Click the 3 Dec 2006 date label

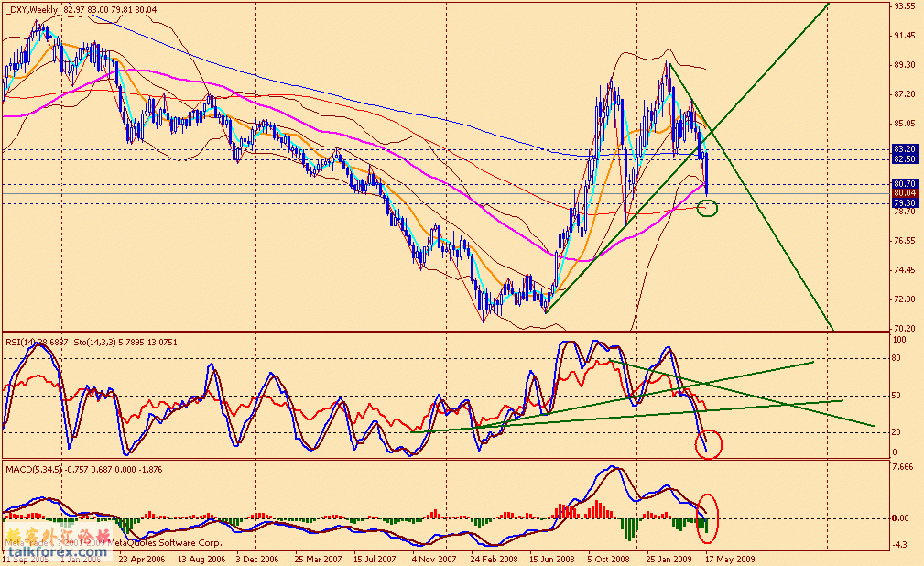[257, 559]
